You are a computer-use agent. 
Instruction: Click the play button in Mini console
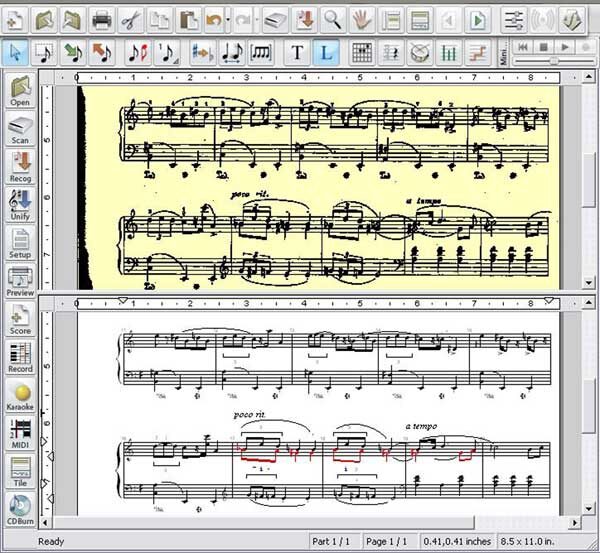[564, 47]
